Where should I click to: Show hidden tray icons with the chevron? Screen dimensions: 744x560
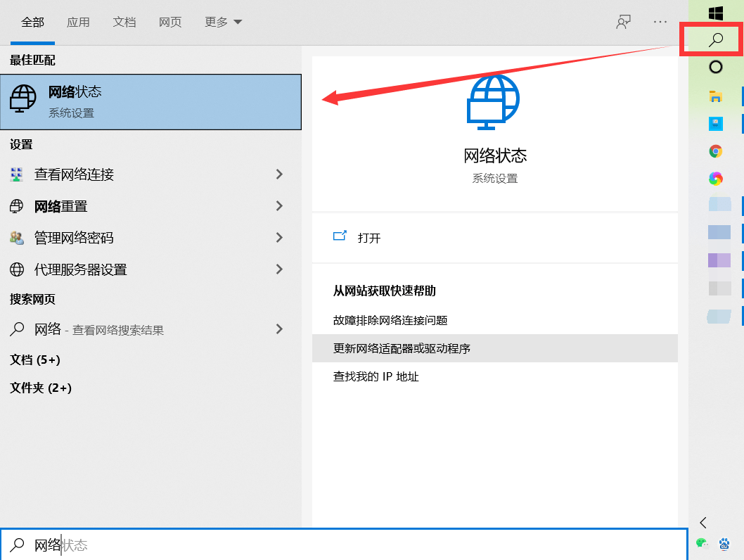[703, 523]
